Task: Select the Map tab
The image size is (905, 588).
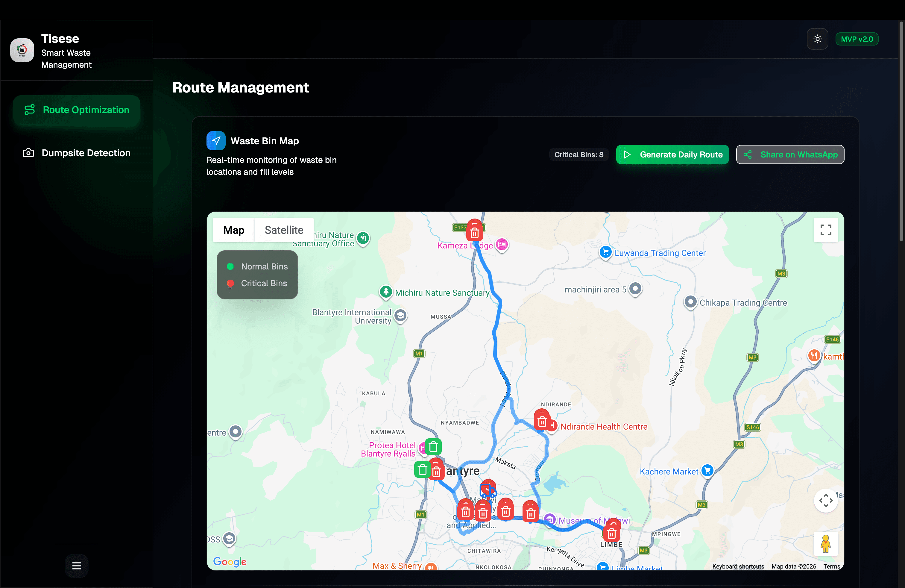Action: pos(233,230)
